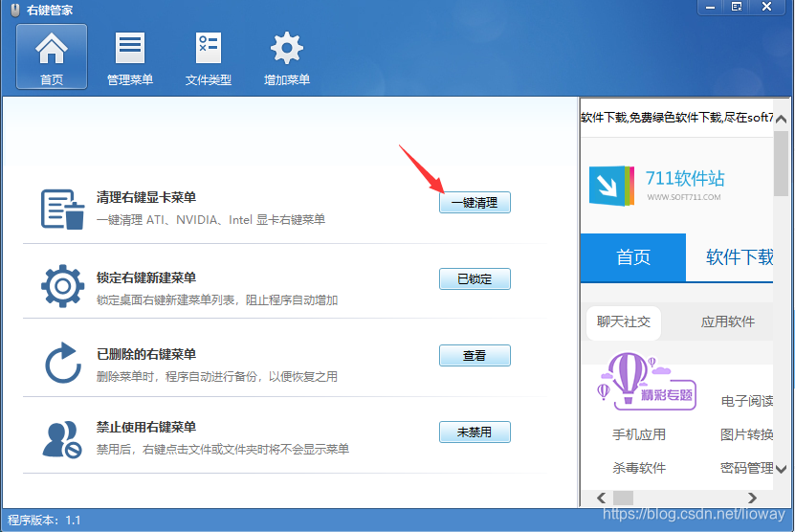Click the web panel scroll down arrow
795x532 pixels.
point(782,469)
